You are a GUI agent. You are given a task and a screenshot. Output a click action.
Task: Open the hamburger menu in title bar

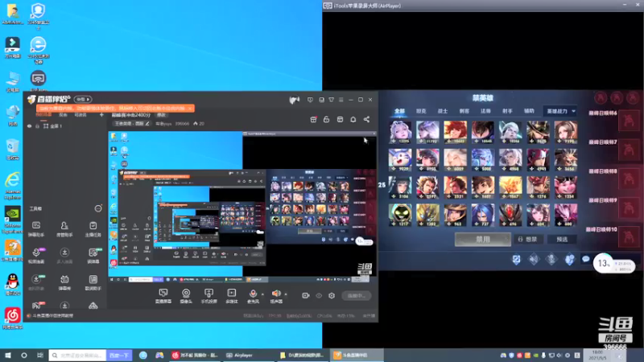point(341,100)
